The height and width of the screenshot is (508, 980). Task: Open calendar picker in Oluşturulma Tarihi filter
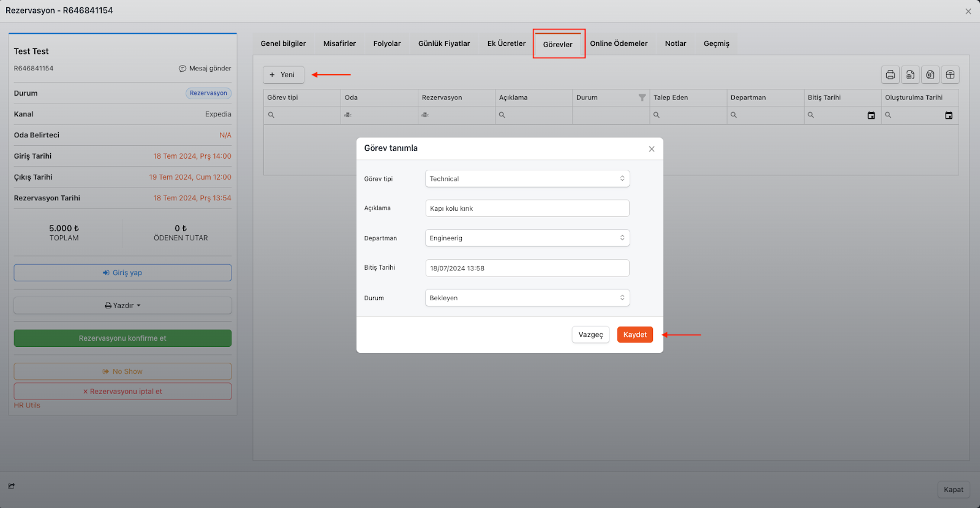(948, 115)
